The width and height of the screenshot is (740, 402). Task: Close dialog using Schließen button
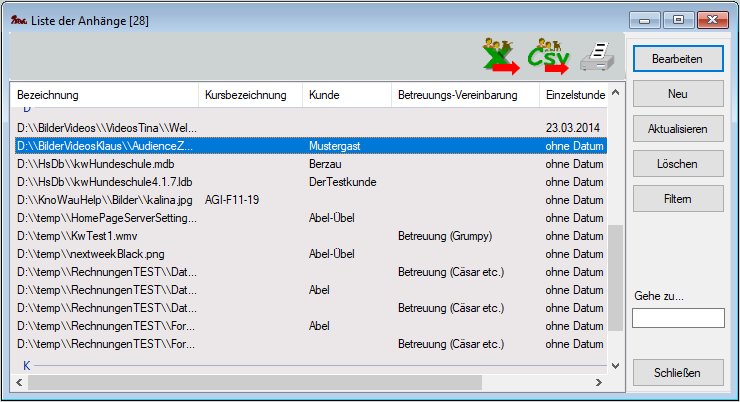tap(678, 373)
